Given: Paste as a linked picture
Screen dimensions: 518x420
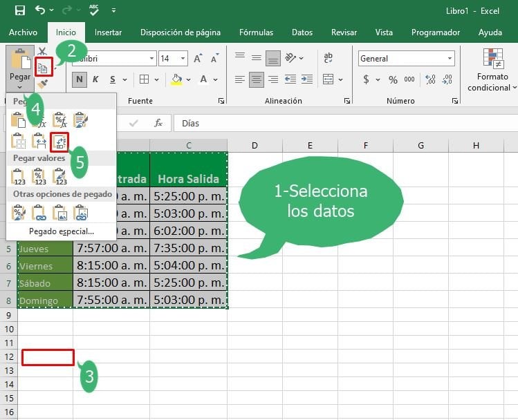Looking at the screenshot, I should pyautogui.click(x=80, y=213).
